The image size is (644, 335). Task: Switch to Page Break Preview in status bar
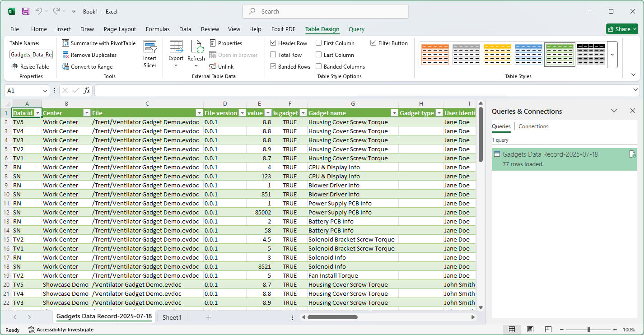tap(548, 330)
